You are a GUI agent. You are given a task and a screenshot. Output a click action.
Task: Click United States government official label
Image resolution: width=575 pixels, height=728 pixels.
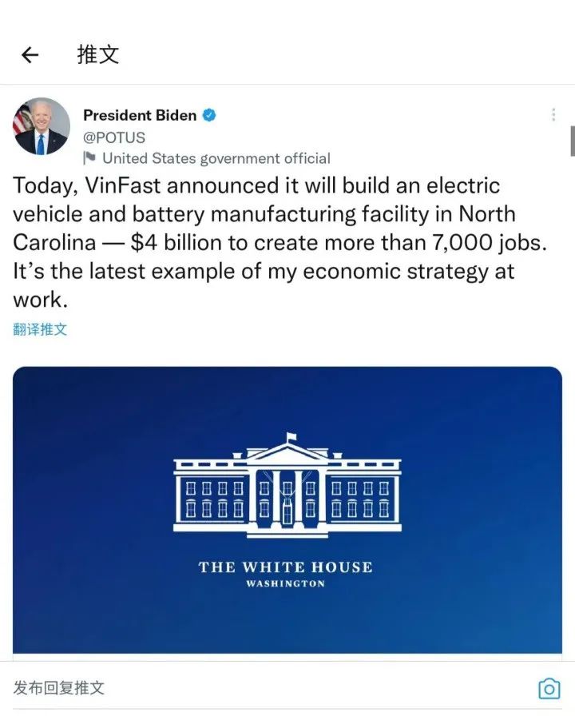pyautogui.click(x=216, y=158)
